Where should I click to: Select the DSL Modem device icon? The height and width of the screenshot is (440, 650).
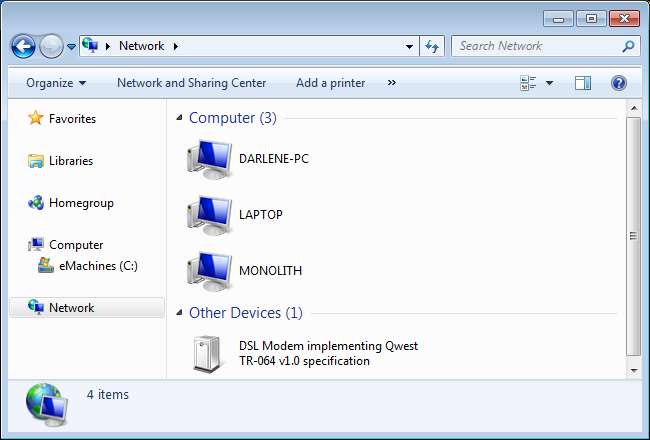pyautogui.click(x=207, y=354)
